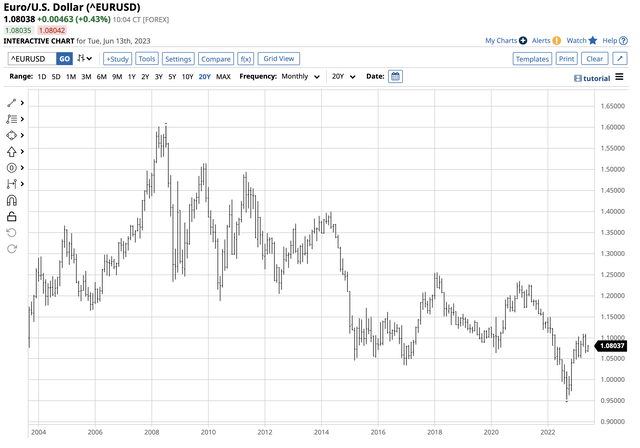Select the 20Y range

[204, 76]
